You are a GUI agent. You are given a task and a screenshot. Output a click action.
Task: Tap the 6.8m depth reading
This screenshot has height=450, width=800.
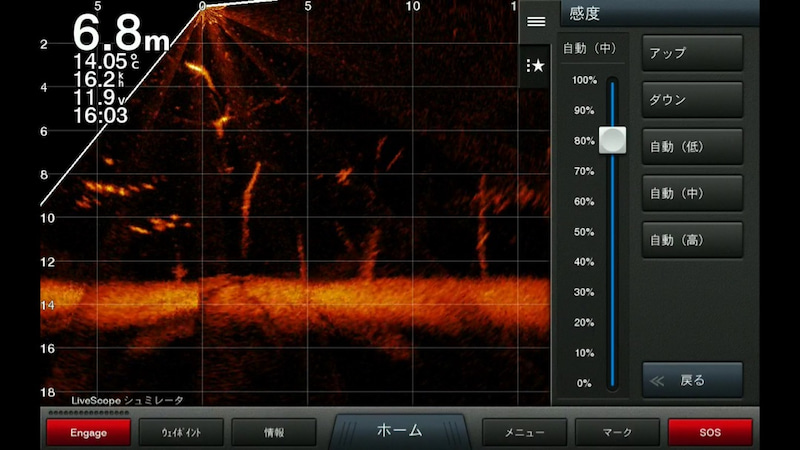(x=120, y=34)
